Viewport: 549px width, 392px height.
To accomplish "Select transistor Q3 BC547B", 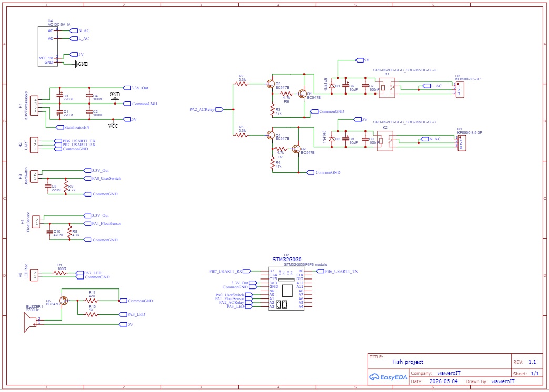I will tap(270, 84).
